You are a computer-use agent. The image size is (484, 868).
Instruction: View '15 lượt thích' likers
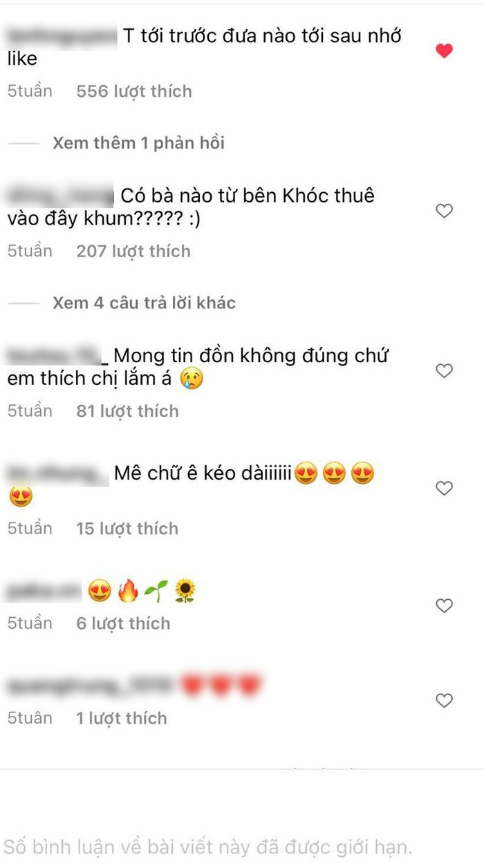coord(127,529)
